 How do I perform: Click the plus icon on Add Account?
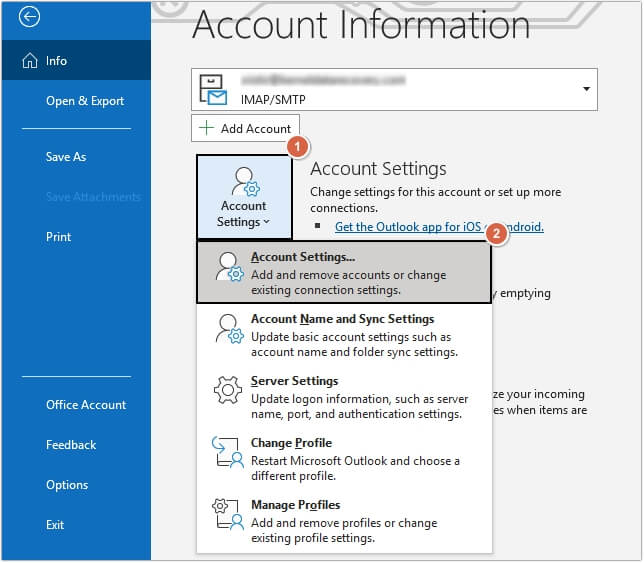tap(206, 128)
